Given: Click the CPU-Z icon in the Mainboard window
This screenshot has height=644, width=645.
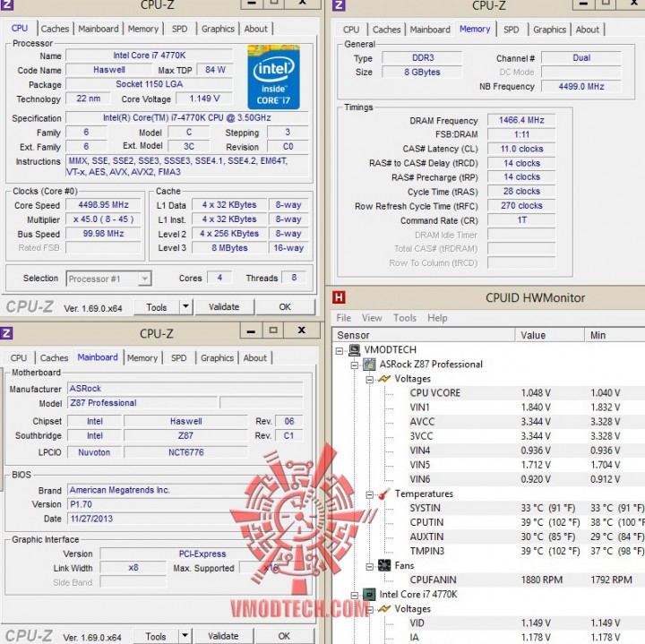Looking at the screenshot, I should coord(6,332).
